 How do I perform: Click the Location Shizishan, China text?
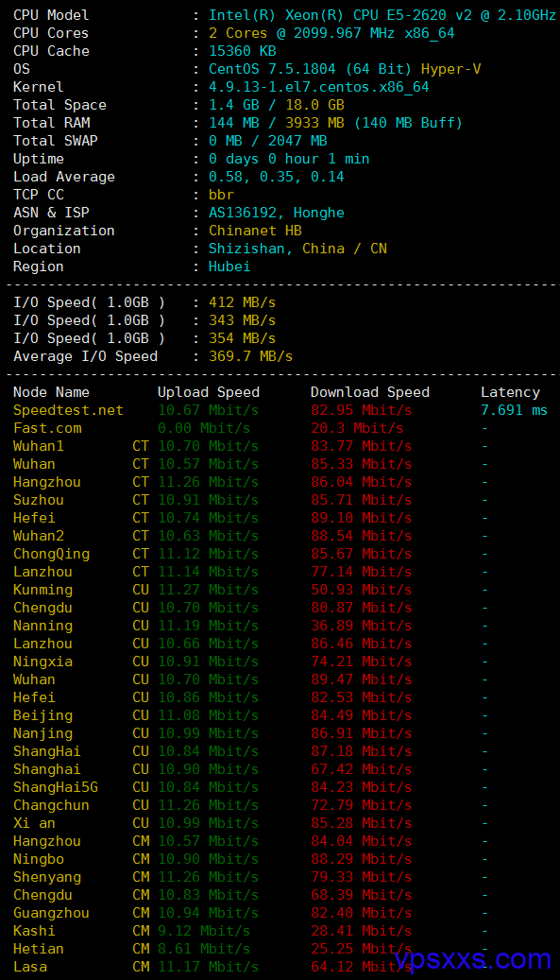pyautogui.click(x=277, y=249)
